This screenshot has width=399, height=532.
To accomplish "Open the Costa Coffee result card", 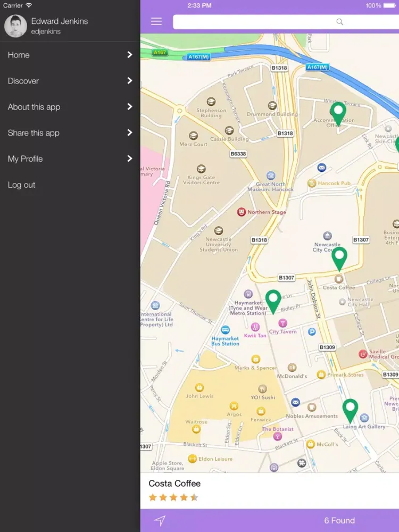I will [x=270, y=491].
